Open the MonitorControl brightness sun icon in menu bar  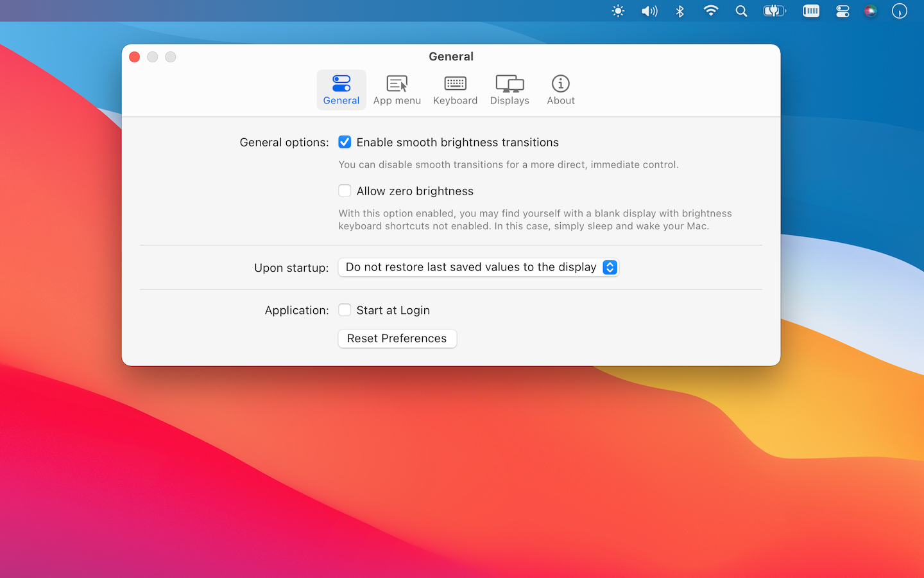pyautogui.click(x=618, y=11)
